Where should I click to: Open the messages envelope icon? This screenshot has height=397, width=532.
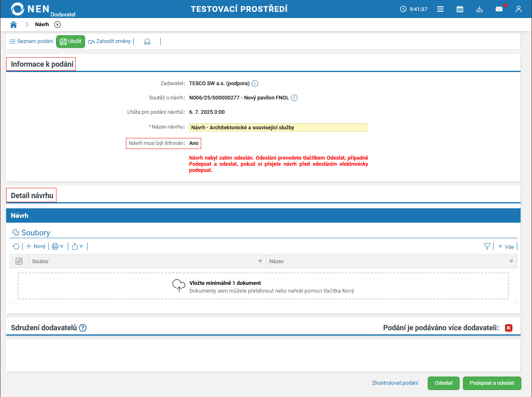coord(499,9)
